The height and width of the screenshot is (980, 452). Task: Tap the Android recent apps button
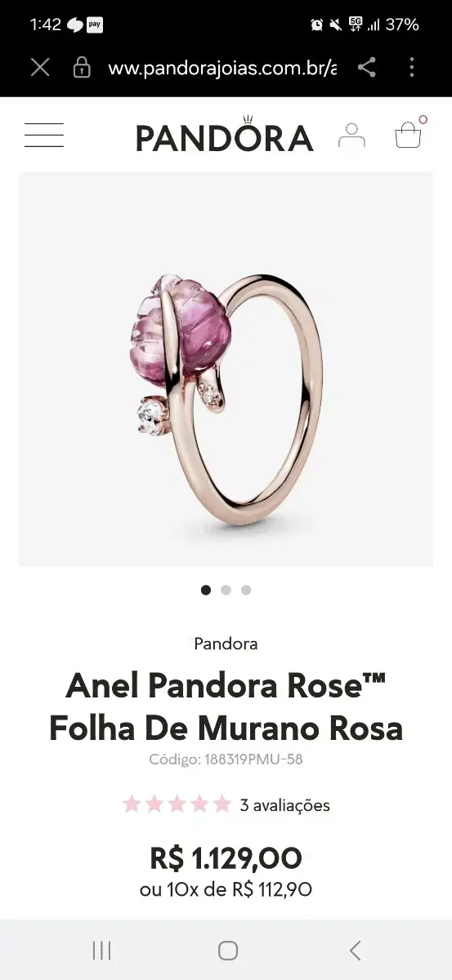click(x=101, y=950)
